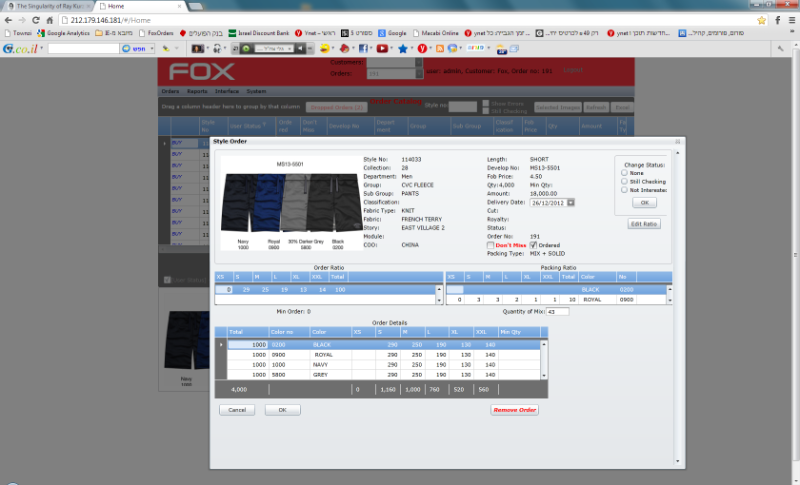This screenshot has width=800, height=485.
Task: Open the Israel Discount Bank bookmark
Action: coord(259,33)
